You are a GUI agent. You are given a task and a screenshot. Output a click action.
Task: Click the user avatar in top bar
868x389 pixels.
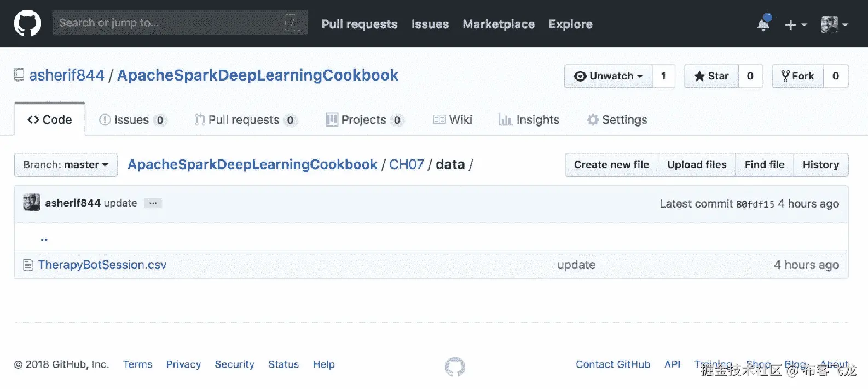(830, 25)
